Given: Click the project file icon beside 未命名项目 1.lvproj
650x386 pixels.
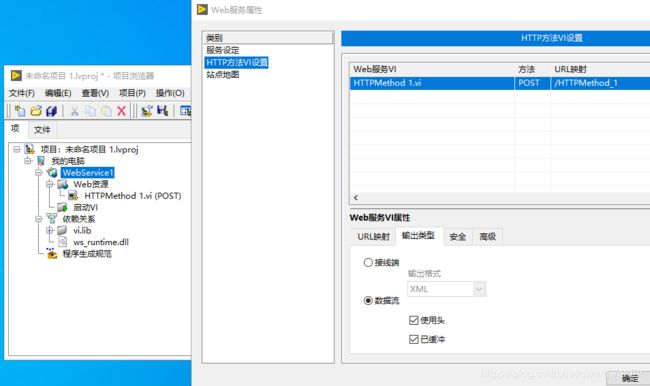Looking at the screenshot, I should click(29, 149).
